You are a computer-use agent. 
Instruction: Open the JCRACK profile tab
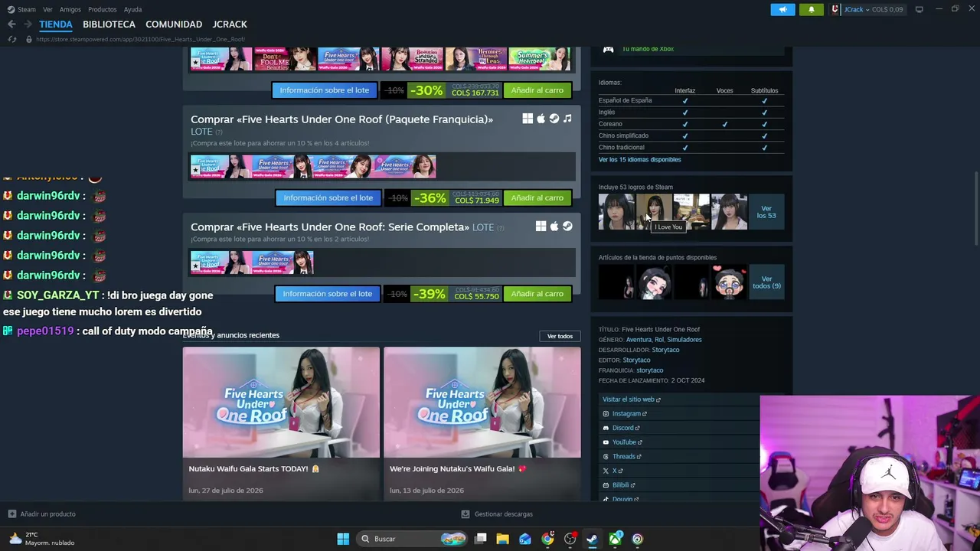click(230, 24)
